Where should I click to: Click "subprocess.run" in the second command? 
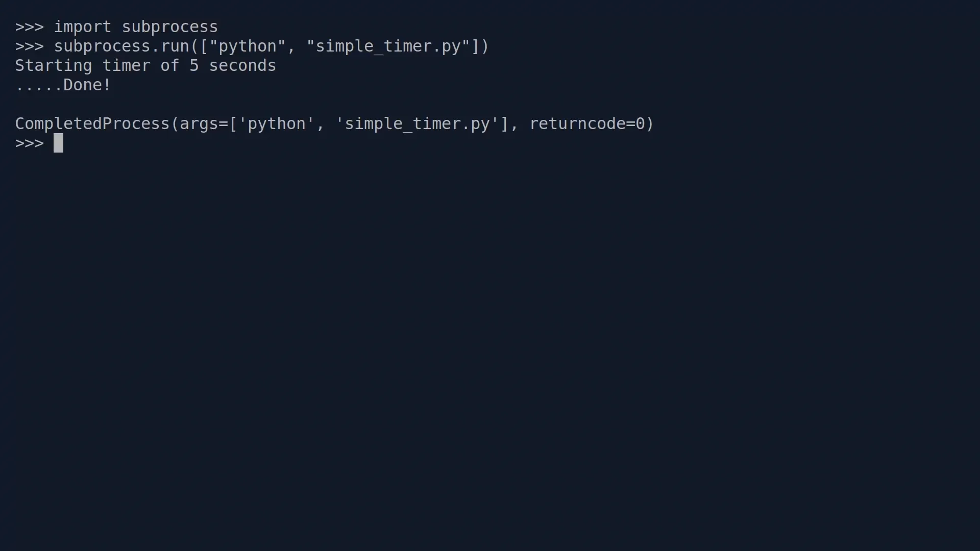pyautogui.click(x=122, y=46)
